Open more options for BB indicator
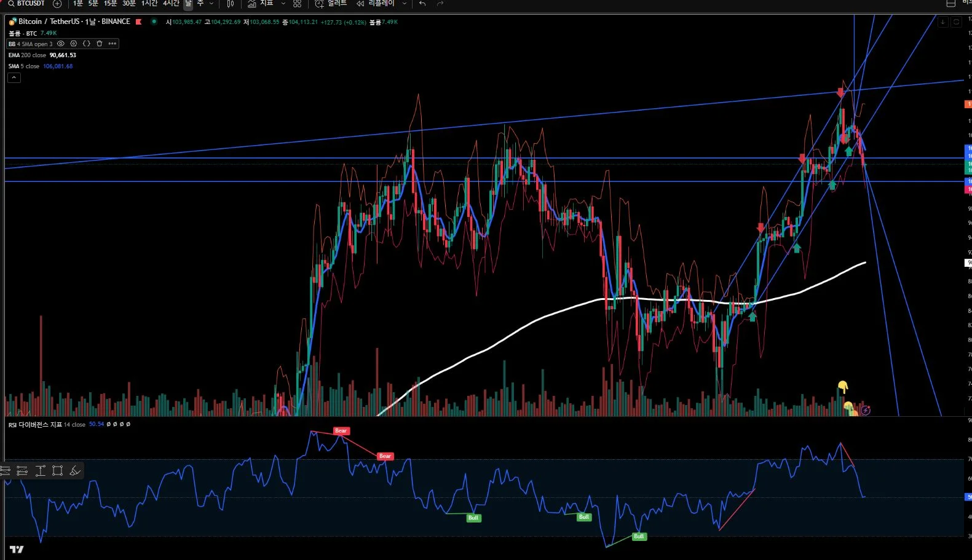The height and width of the screenshot is (560, 972). click(x=112, y=44)
